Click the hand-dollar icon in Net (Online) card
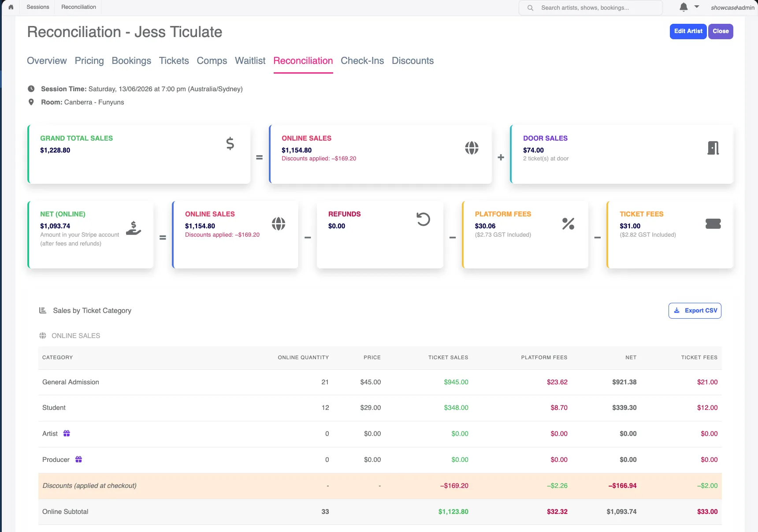 [x=134, y=228]
